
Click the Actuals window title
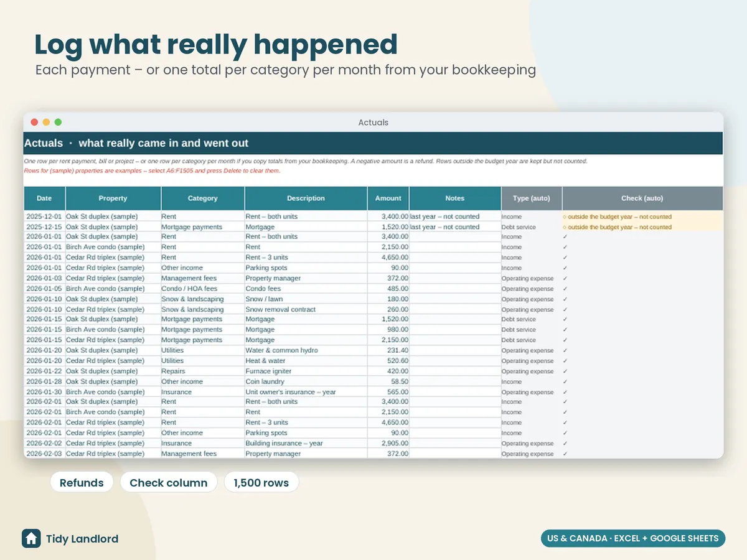point(374,123)
